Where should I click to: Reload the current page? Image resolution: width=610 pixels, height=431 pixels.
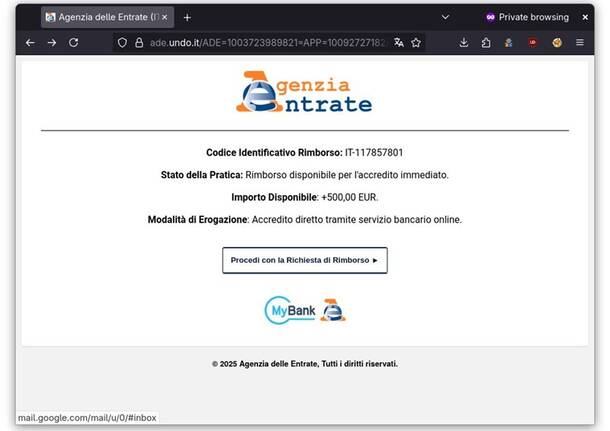(x=74, y=42)
